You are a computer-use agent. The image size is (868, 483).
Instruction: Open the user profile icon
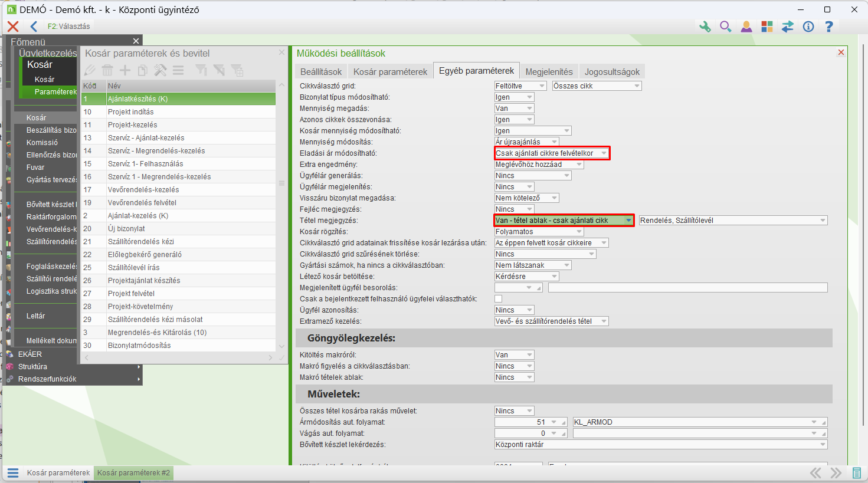click(x=746, y=27)
